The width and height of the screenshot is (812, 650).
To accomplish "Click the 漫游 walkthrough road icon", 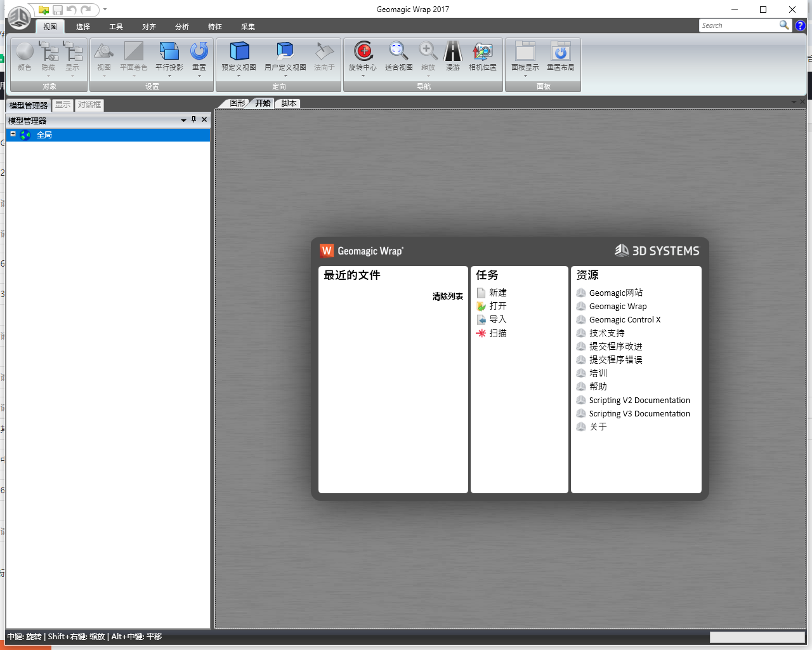I will (x=453, y=51).
